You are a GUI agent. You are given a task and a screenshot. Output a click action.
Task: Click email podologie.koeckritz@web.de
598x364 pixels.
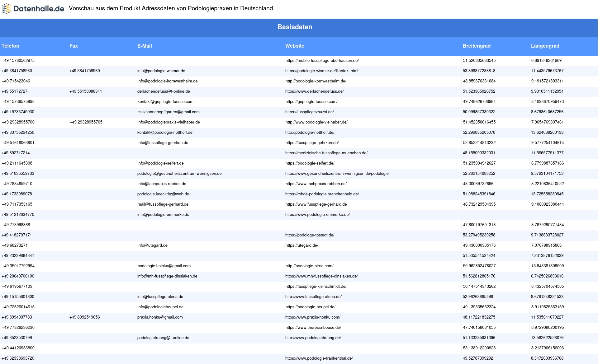click(x=163, y=194)
